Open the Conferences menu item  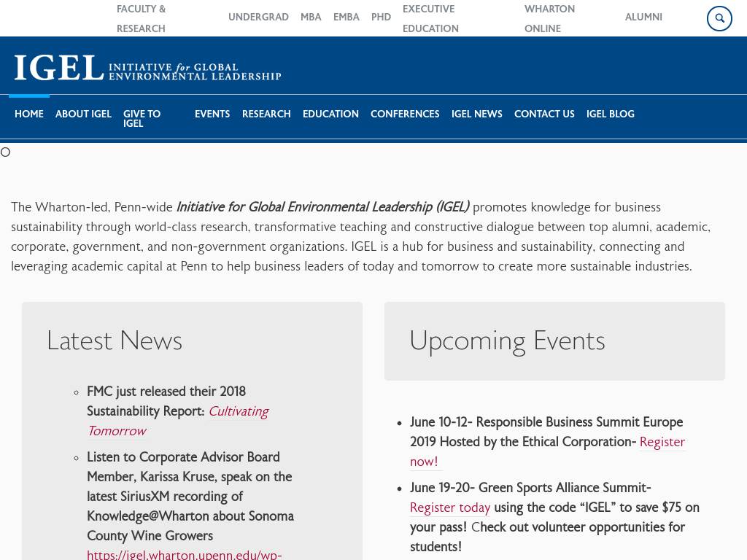point(405,114)
